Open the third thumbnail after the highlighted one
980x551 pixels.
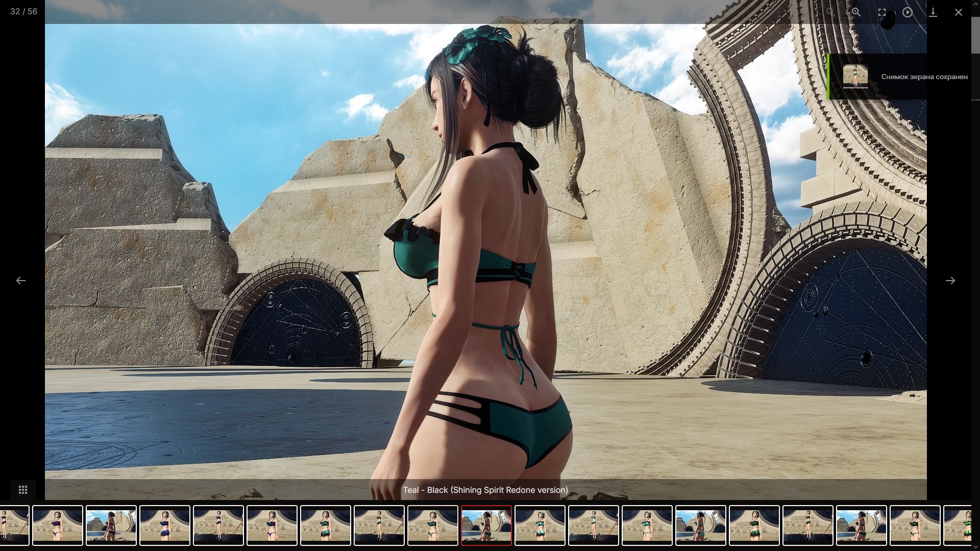[647, 525]
